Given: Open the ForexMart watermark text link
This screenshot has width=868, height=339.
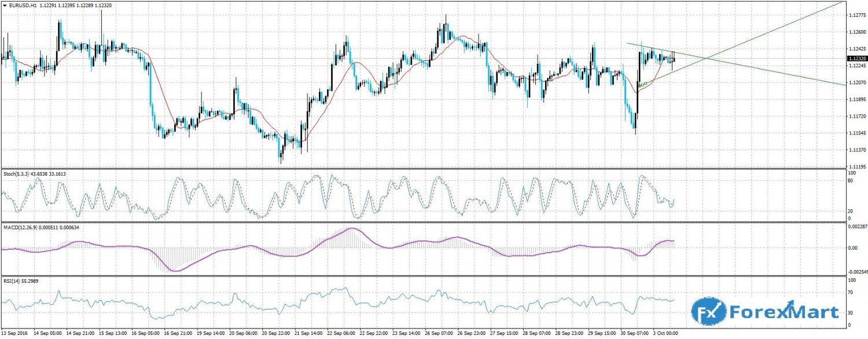Looking at the screenshot, I should click(782, 313).
